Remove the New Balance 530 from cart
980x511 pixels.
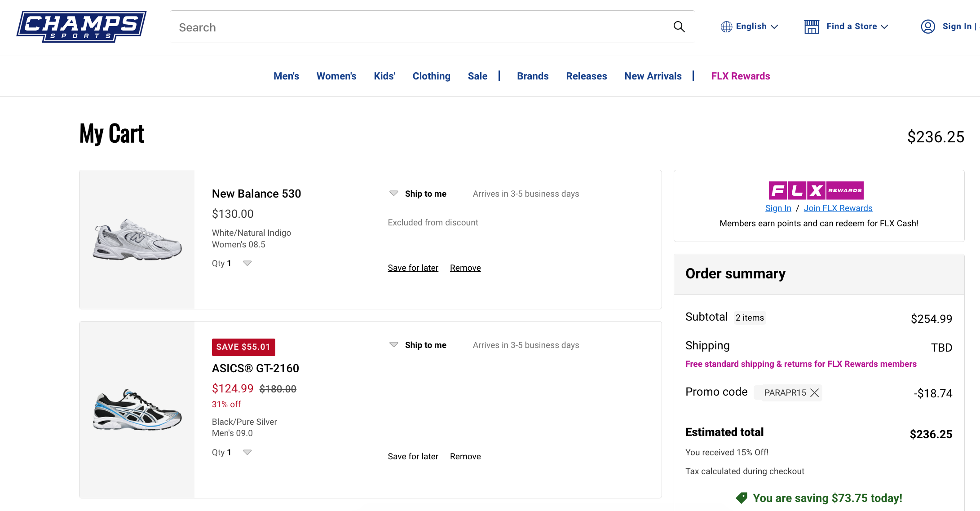465,268
